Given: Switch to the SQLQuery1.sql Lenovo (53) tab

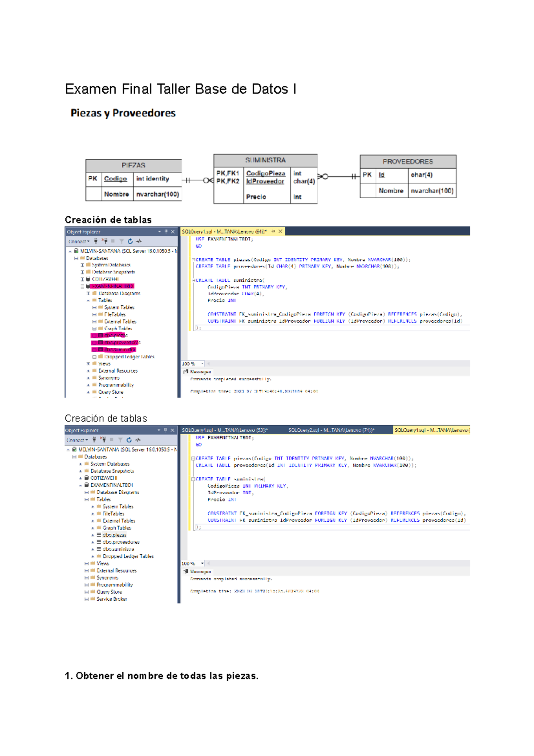Looking at the screenshot, I should click(225, 430).
